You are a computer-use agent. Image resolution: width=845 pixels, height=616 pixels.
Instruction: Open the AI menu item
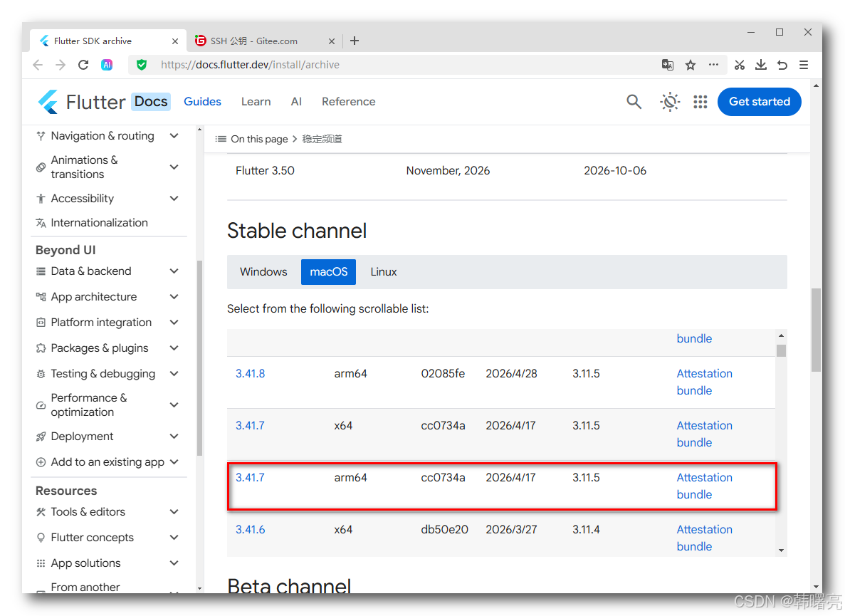pyautogui.click(x=296, y=101)
